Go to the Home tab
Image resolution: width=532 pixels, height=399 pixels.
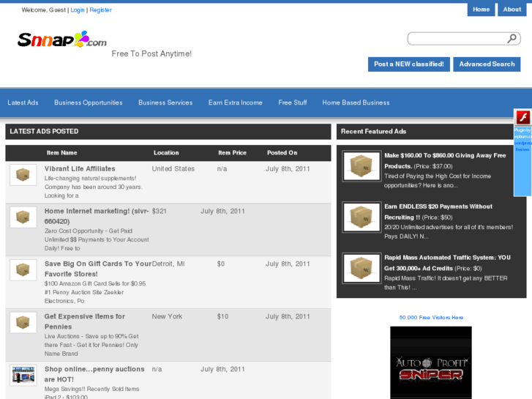pyautogui.click(x=481, y=10)
